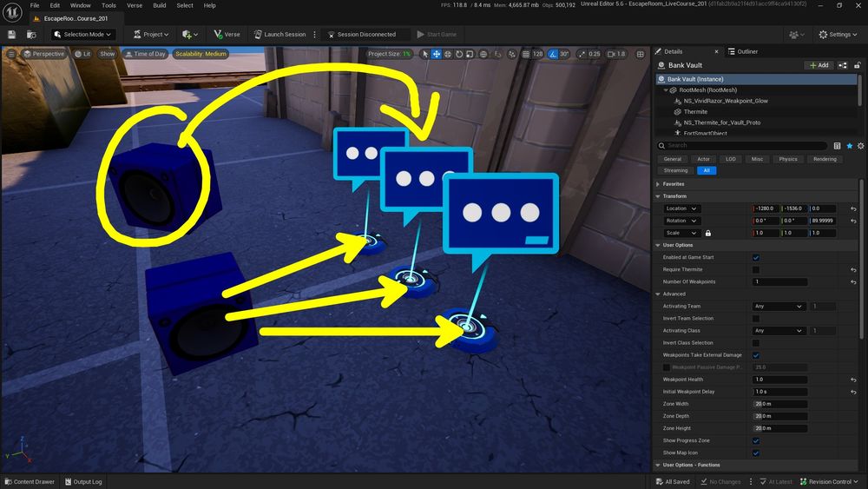This screenshot has width=868, height=489.
Task: Activate the scale gizmo tool
Action: [470, 54]
